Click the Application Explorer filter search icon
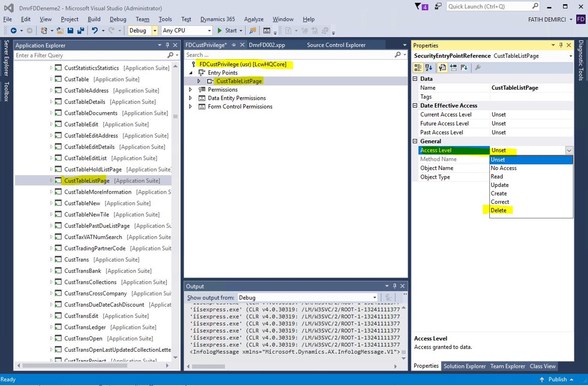The width and height of the screenshot is (588, 386). 170,55
